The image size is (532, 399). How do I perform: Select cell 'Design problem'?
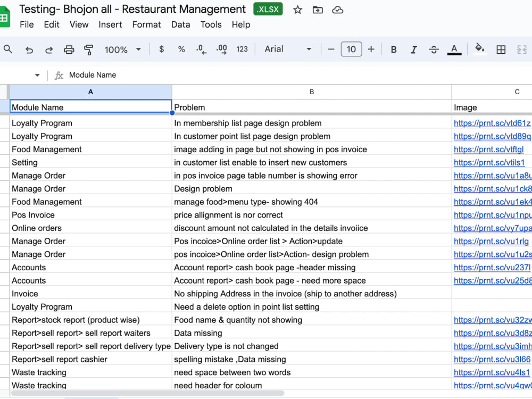(x=312, y=189)
